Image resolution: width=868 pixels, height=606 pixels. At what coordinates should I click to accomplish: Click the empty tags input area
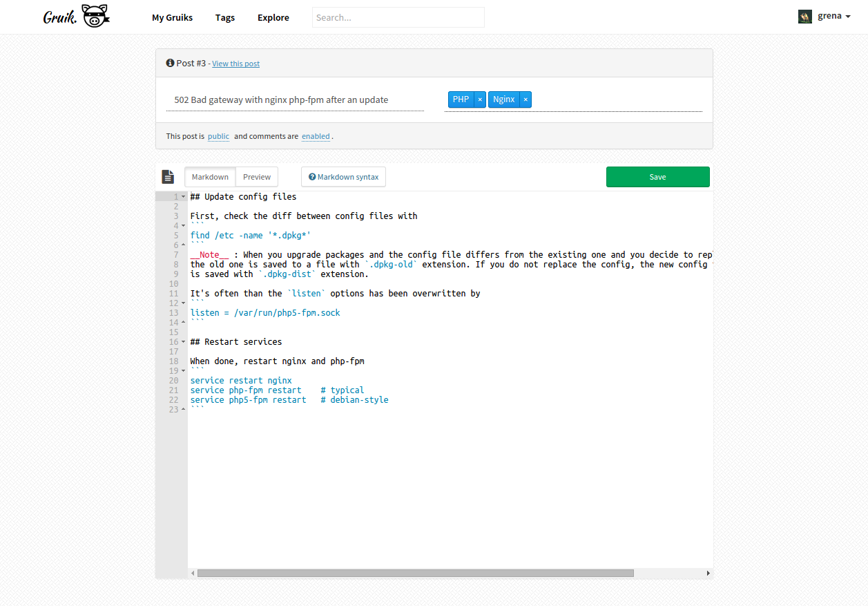click(x=617, y=100)
